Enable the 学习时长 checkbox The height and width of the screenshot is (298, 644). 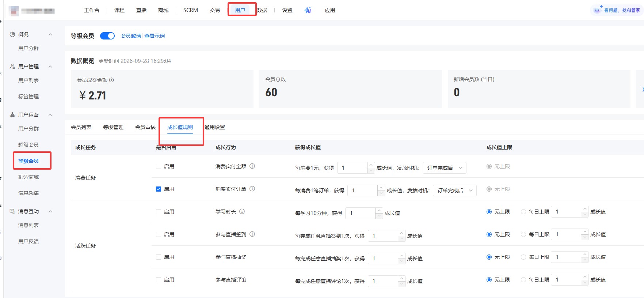(159, 212)
